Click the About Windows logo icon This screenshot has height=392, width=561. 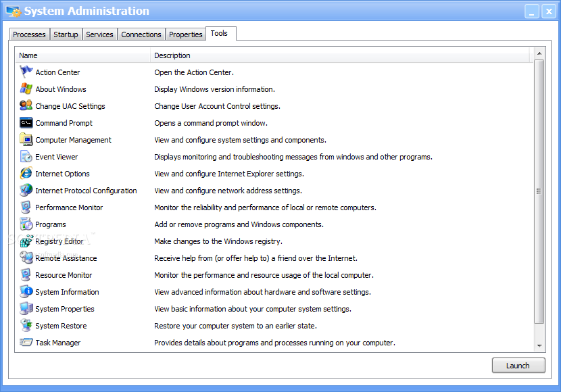(26, 89)
